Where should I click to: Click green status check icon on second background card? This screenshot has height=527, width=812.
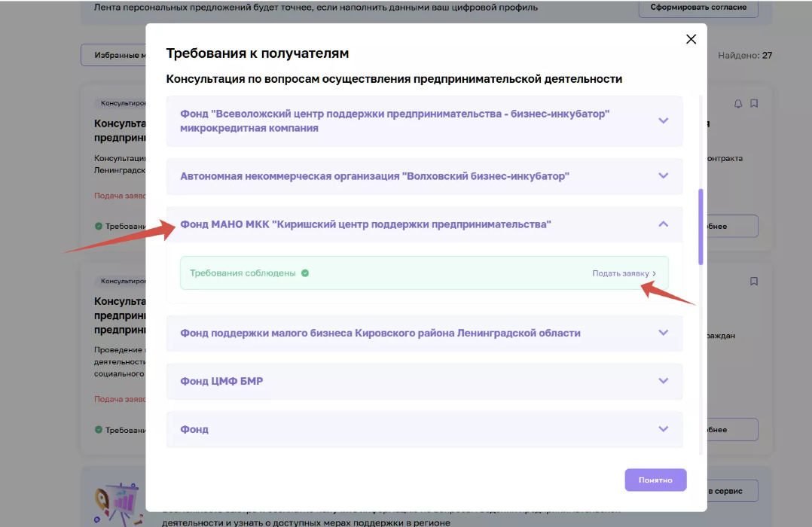[x=99, y=430]
